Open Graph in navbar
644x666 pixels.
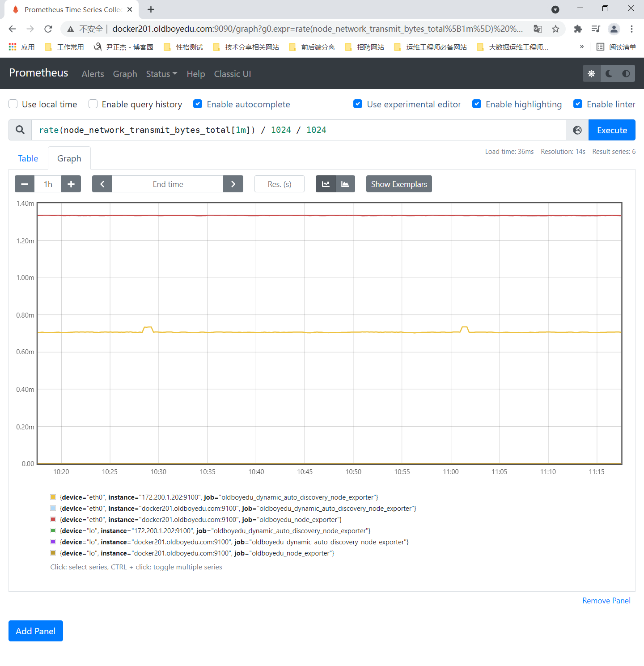click(x=125, y=74)
